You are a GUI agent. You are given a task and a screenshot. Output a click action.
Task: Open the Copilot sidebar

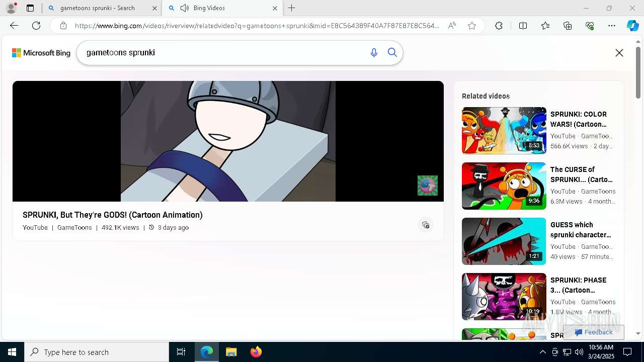632,26
